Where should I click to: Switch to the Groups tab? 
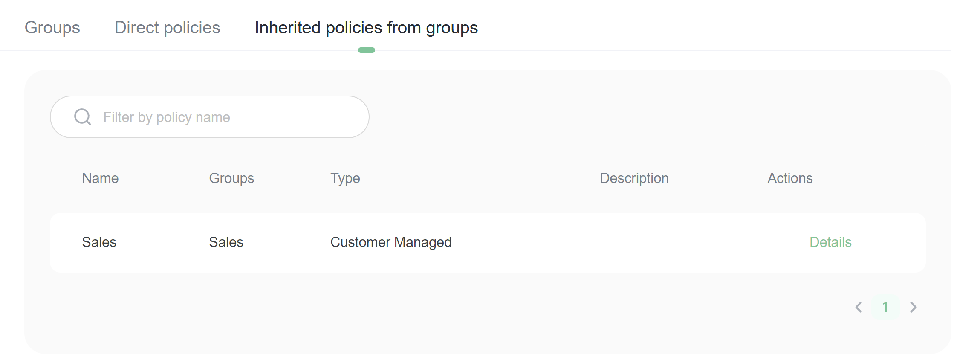tap(52, 28)
